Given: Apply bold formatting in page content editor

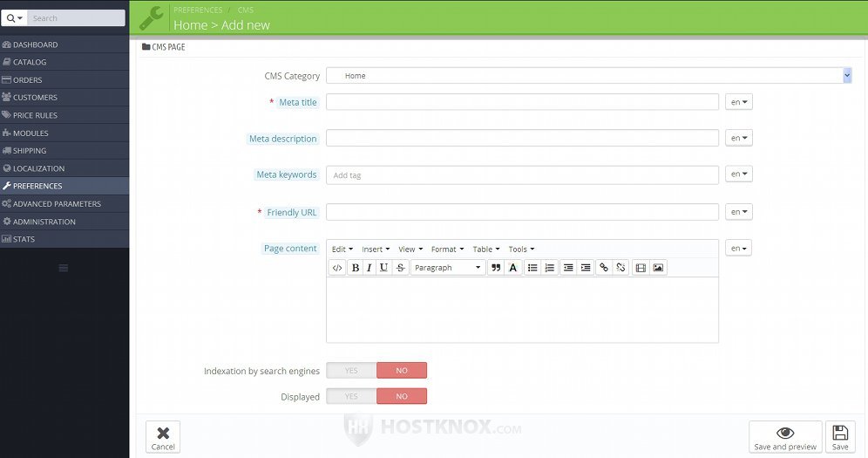Looking at the screenshot, I should (x=356, y=268).
